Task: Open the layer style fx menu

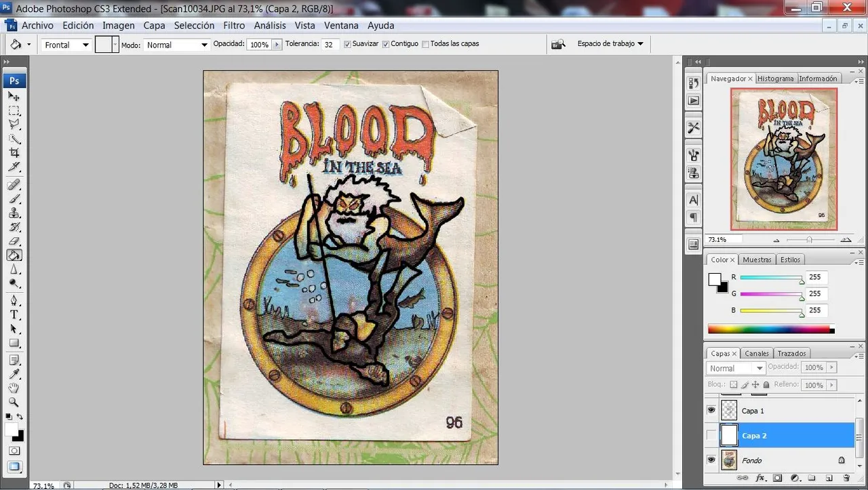Action: point(760,478)
